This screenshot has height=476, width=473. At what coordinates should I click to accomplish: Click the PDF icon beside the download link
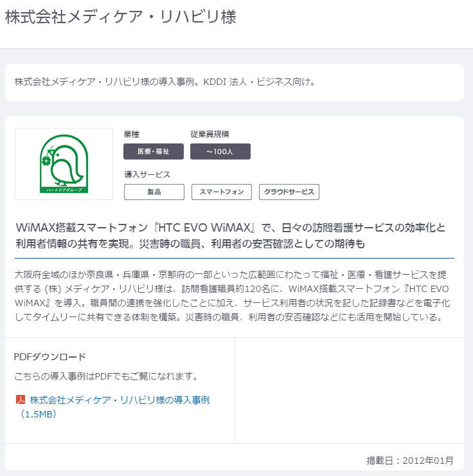click(x=21, y=399)
